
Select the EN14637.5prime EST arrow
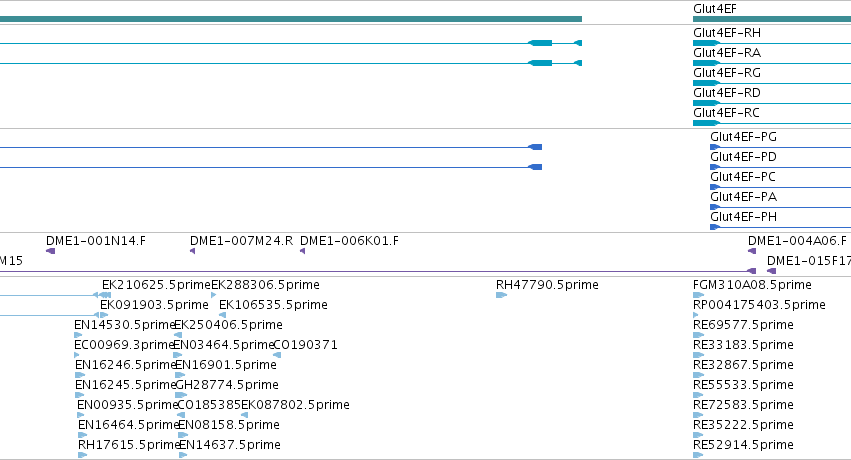pos(183,455)
